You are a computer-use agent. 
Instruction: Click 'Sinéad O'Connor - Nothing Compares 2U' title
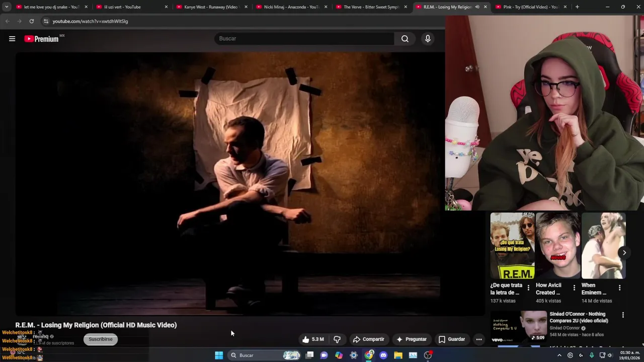click(x=579, y=317)
